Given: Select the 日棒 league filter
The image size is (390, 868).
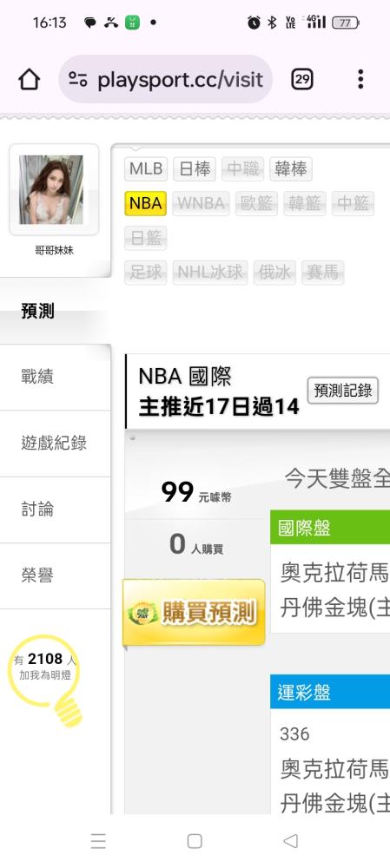Looking at the screenshot, I should tap(195, 169).
